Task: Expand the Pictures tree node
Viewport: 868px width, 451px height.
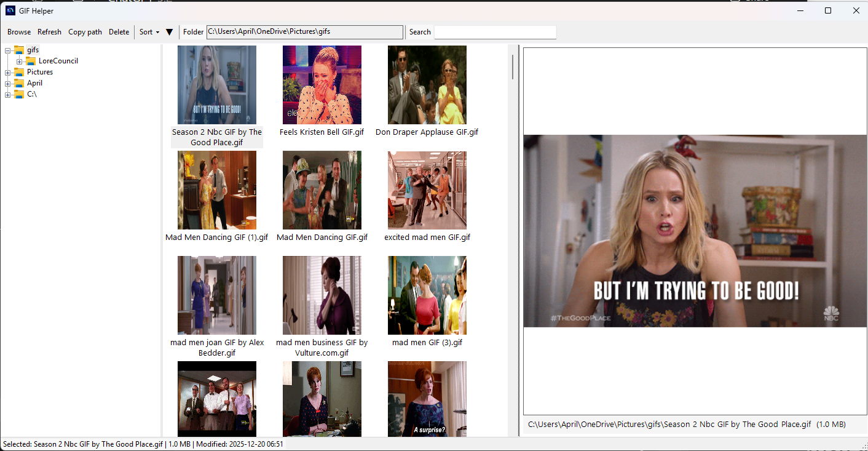Action: click(x=8, y=72)
